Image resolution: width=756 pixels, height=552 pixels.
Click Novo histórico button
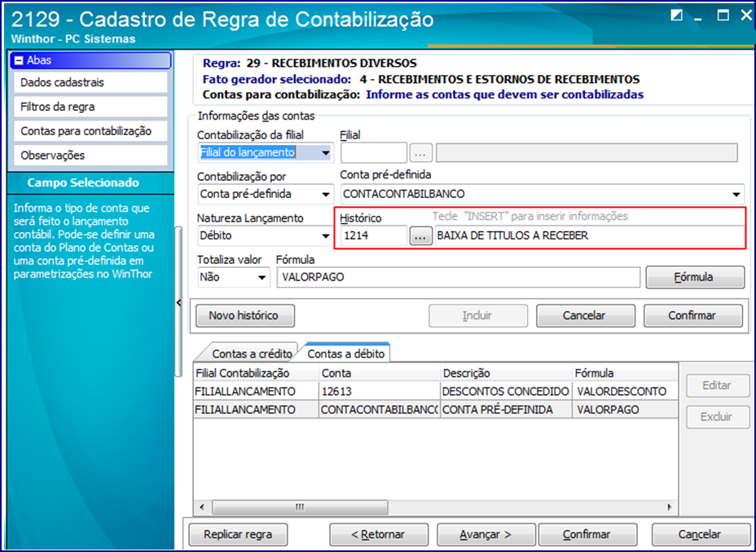(x=245, y=316)
